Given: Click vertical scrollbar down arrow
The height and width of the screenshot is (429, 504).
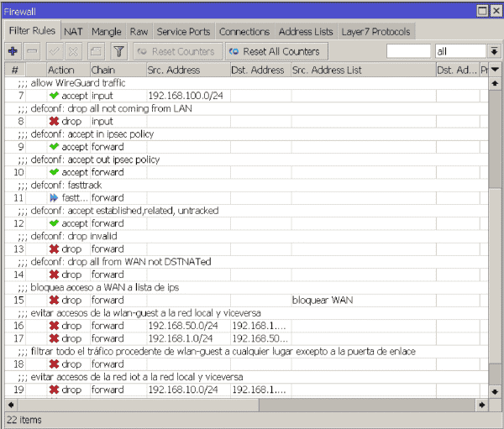Looking at the screenshot, I should click(x=495, y=392).
